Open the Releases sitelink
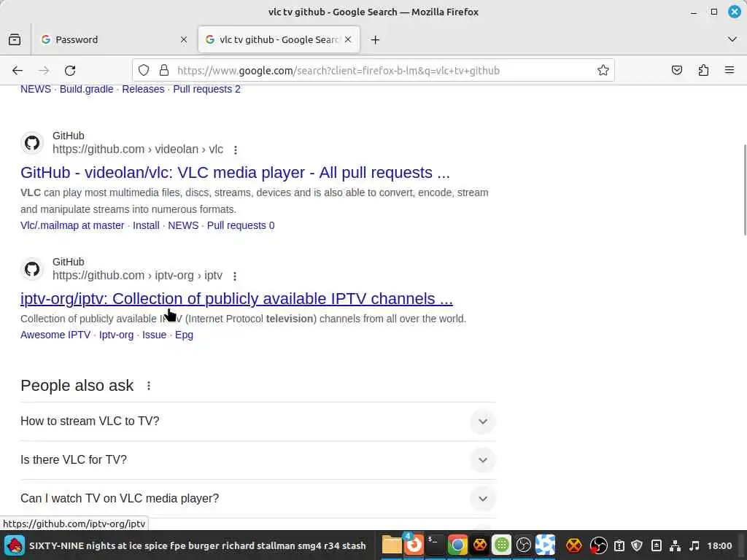 (143, 89)
